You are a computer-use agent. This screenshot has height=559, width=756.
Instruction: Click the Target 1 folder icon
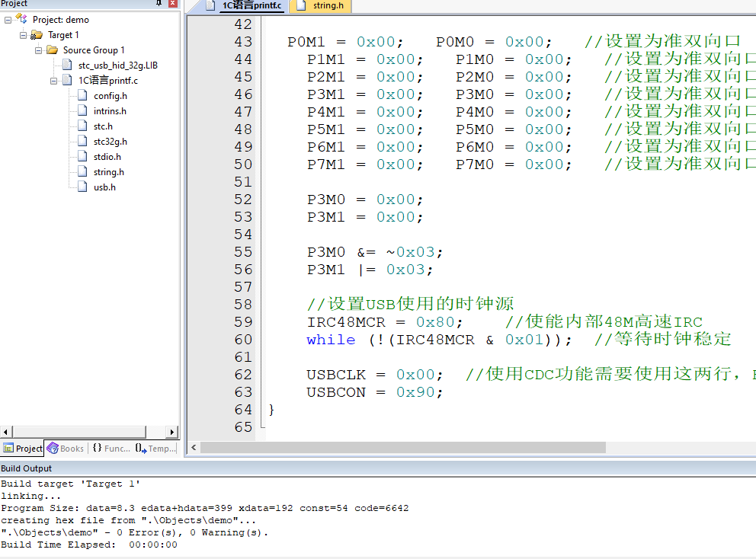click(x=37, y=35)
